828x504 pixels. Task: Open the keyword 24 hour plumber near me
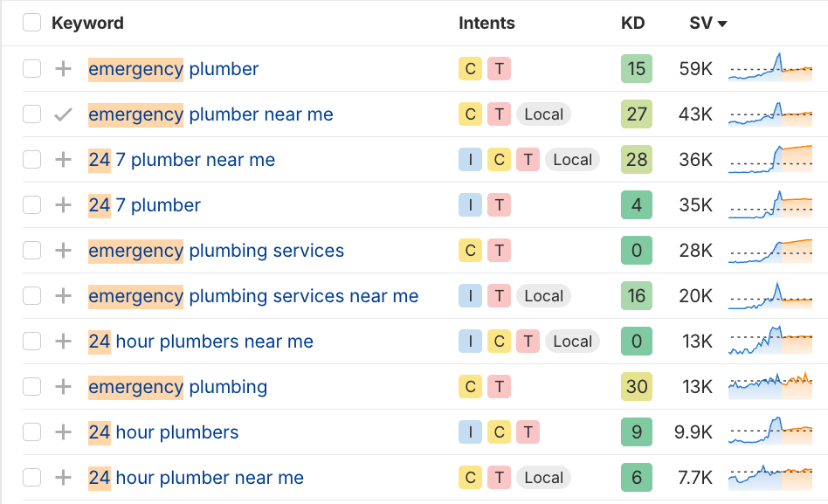(196, 477)
